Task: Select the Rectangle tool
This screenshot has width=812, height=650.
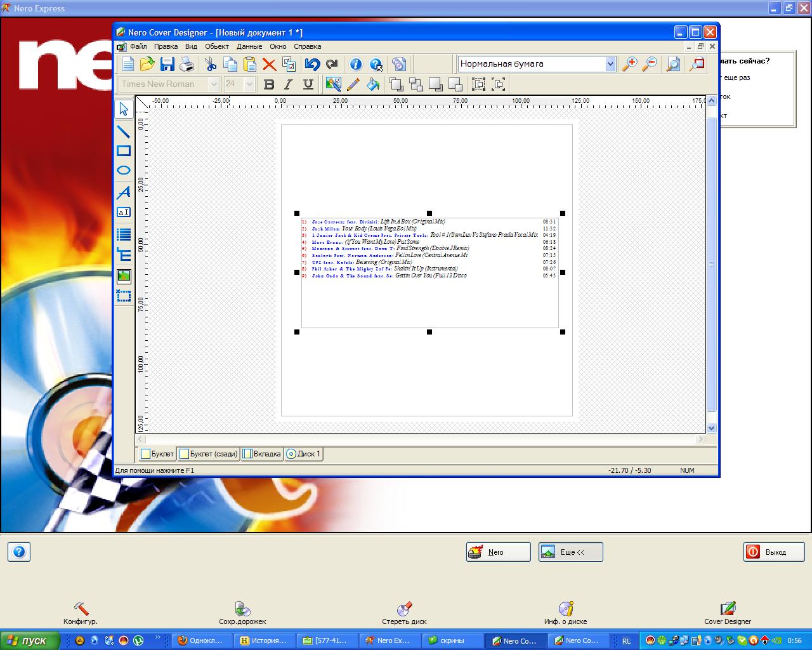Action: (124, 151)
